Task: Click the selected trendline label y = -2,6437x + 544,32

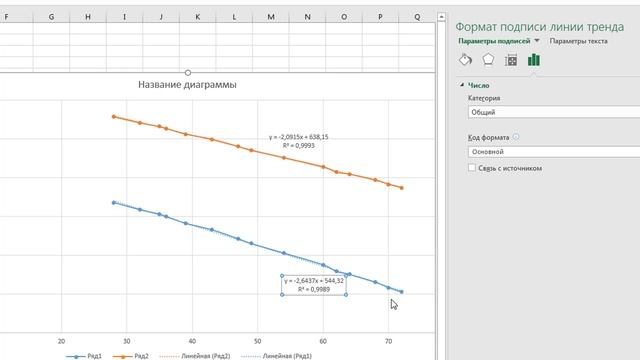Action: (314, 281)
